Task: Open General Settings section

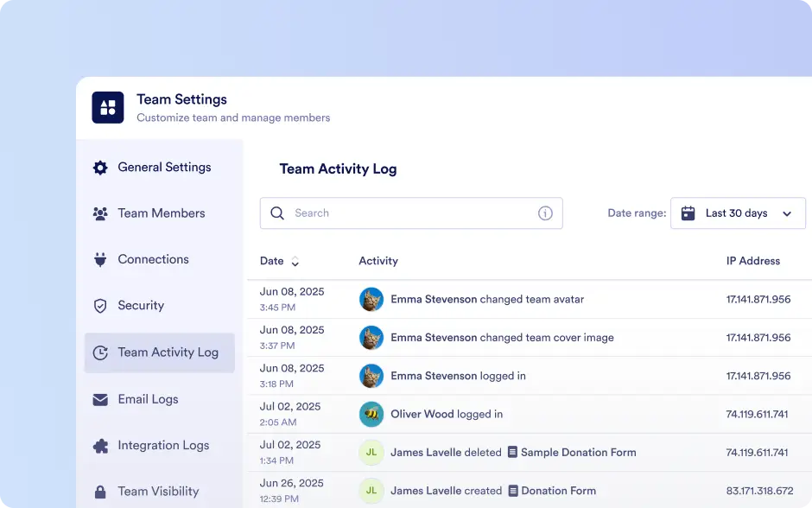Action: [x=160, y=168]
